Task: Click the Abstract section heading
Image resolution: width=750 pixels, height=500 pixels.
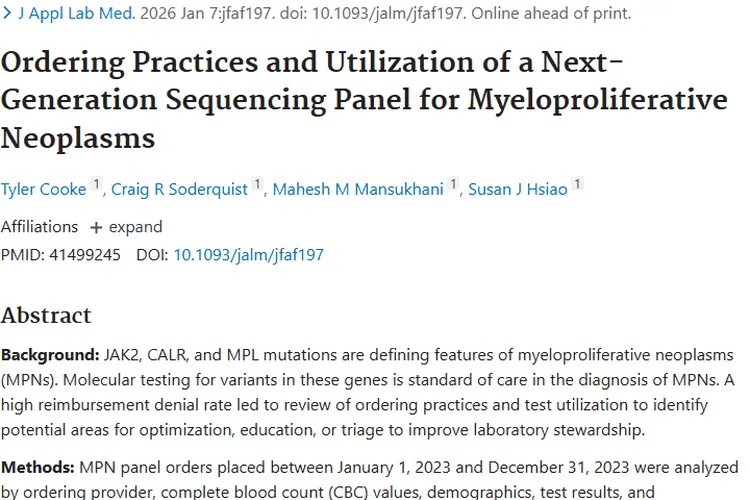Action: pyautogui.click(x=46, y=316)
